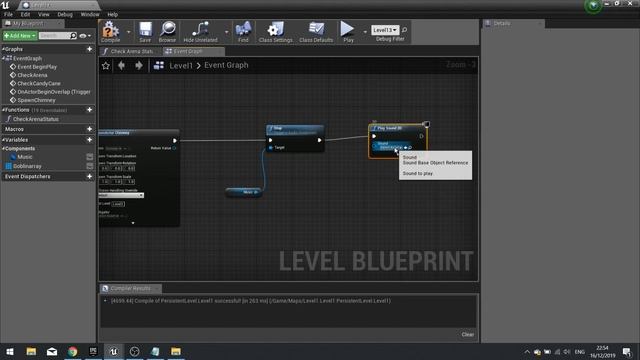Screen dimensions: 640x360
Task: Open the Debug menu
Action: pyautogui.click(x=65, y=14)
